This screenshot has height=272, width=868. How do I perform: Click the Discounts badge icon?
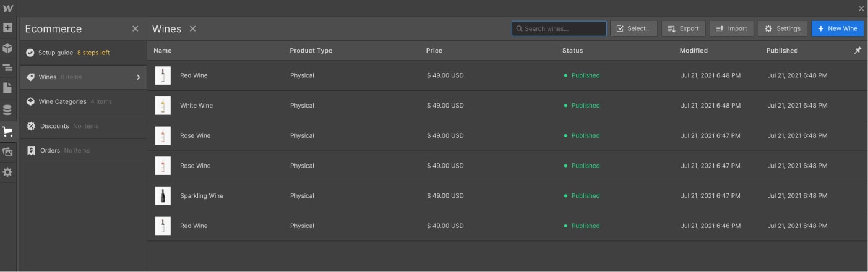click(x=31, y=126)
